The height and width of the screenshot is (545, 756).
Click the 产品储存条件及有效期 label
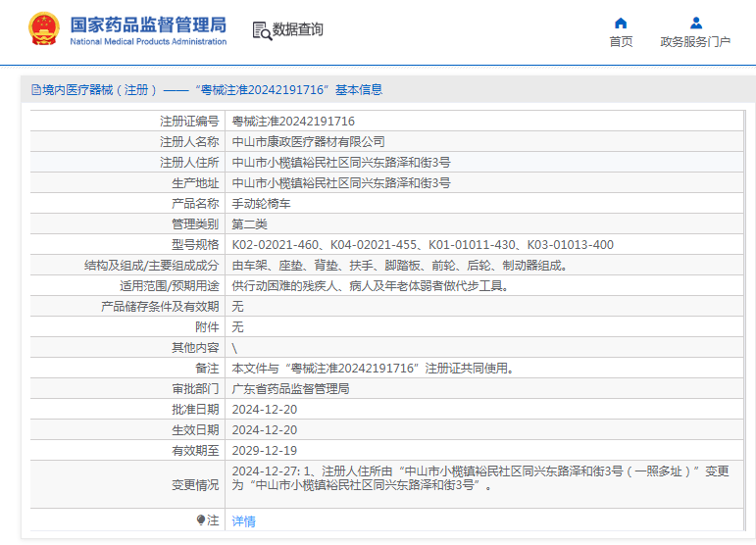(x=160, y=307)
